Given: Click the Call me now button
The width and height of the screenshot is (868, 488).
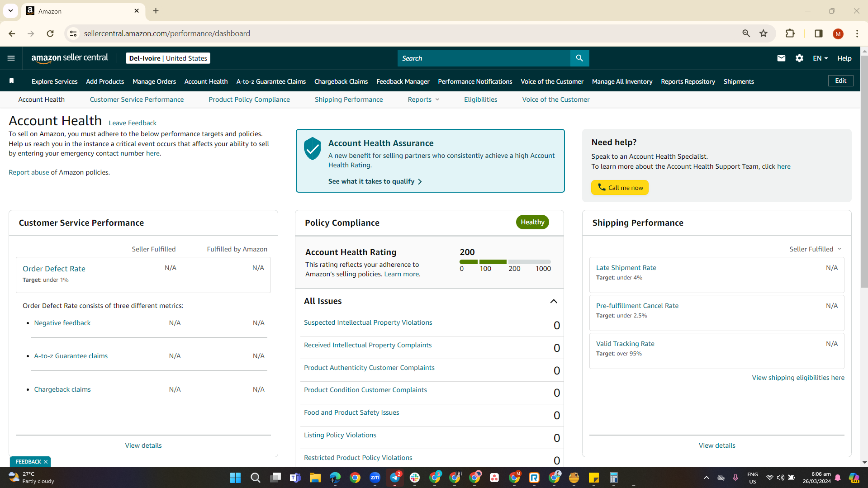Looking at the screenshot, I should pos(620,188).
